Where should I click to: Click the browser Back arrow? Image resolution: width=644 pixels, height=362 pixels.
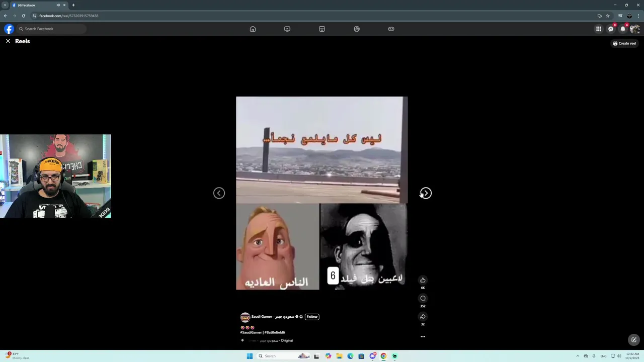pos(6,16)
